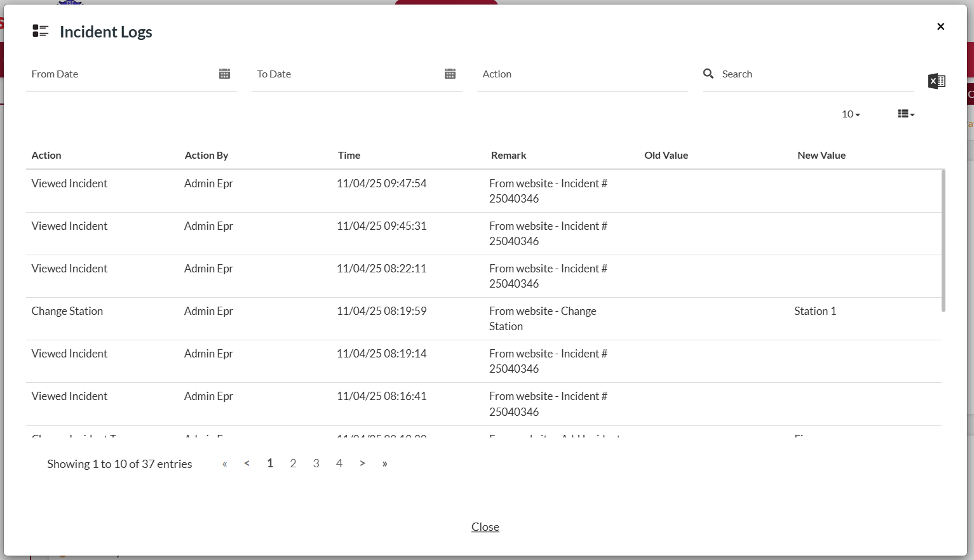Sort by the Action By column header
This screenshot has height=560, width=974.
(206, 156)
